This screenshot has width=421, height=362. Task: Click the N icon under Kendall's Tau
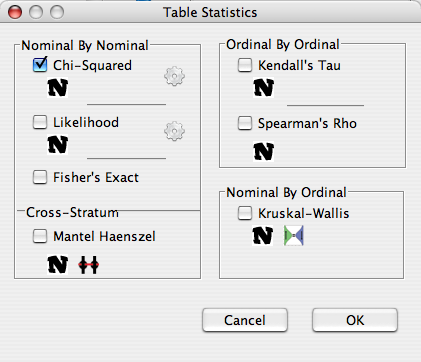264,88
